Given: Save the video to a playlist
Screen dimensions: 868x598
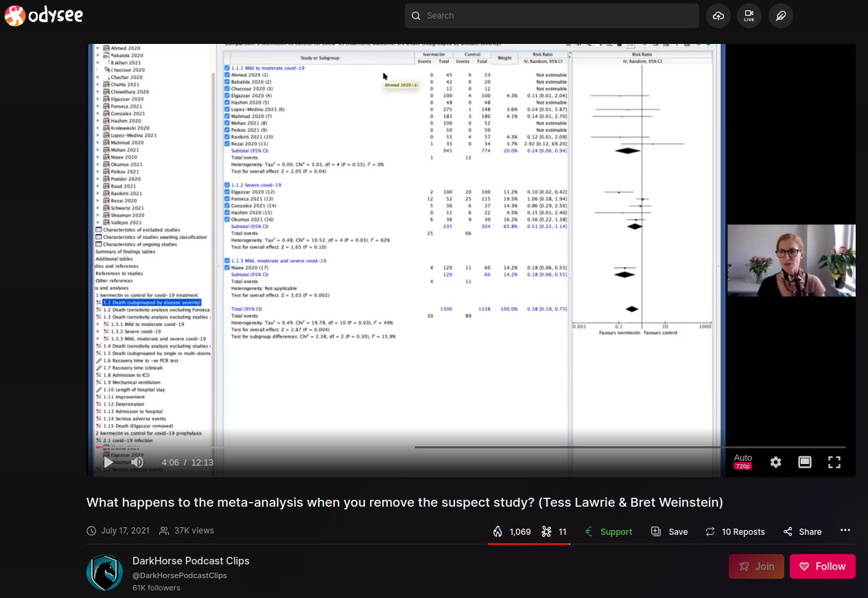Looking at the screenshot, I should click(x=669, y=531).
